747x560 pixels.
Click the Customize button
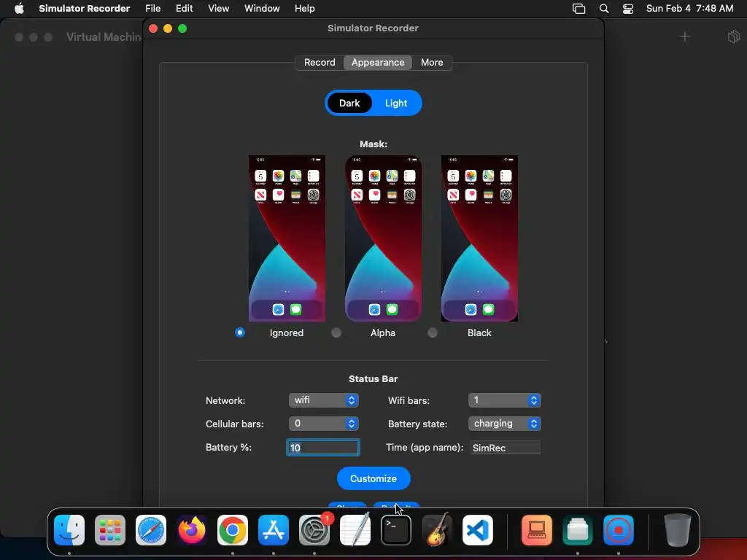pyautogui.click(x=373, y=478)
